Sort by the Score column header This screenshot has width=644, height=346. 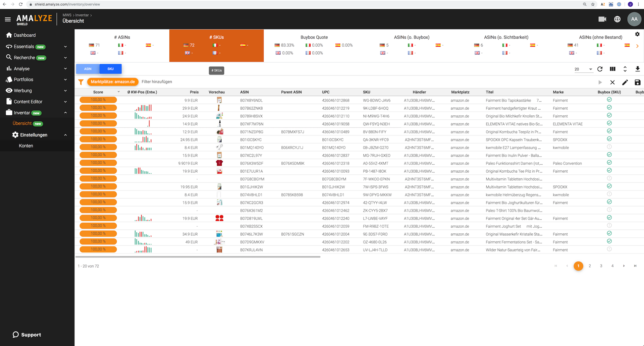point(98,92)
